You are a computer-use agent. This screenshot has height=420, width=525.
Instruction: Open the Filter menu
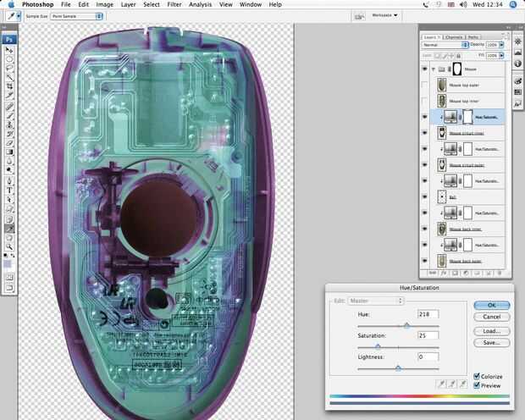coord(174,5)
